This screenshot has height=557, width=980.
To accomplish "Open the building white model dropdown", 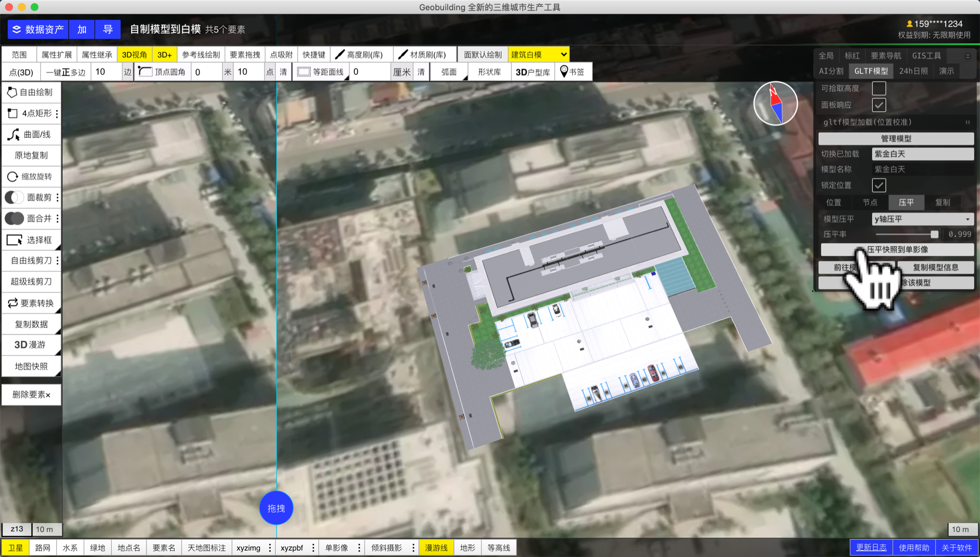I will [538, 55].
